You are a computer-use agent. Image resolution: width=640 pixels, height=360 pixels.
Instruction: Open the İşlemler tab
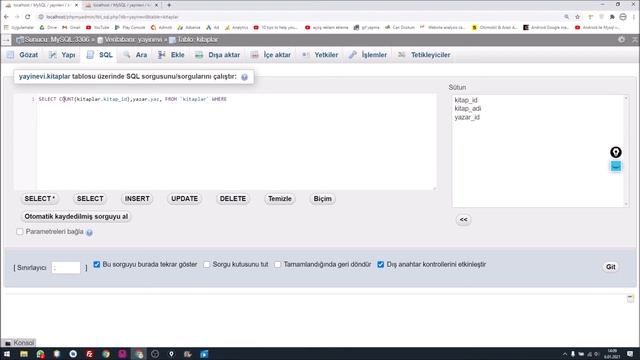tap(368, 55)
